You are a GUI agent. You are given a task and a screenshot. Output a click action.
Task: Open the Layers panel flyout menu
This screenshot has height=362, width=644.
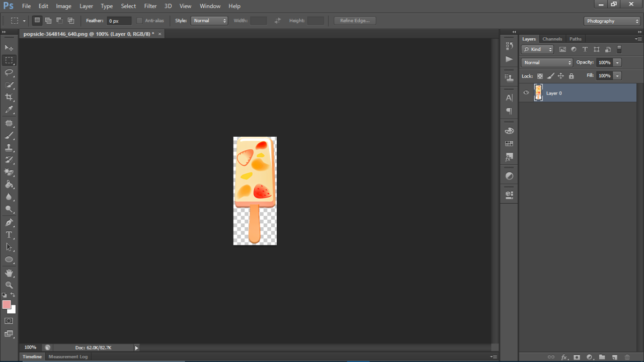pos(638,39)
